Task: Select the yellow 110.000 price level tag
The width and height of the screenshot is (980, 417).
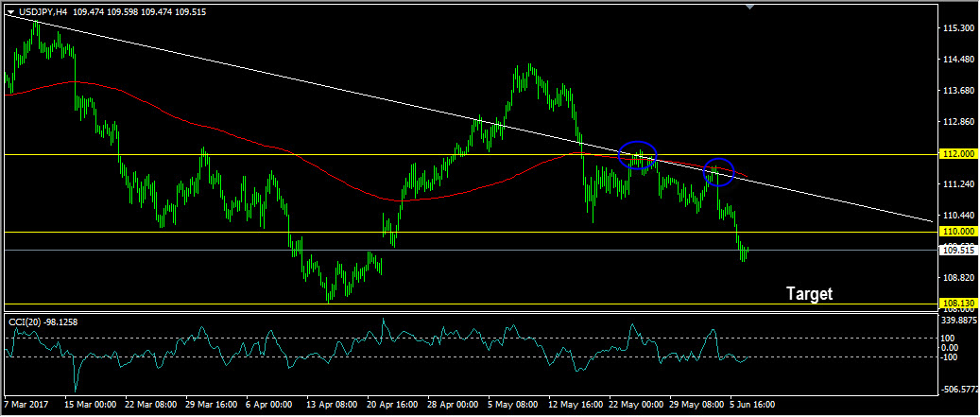Action: (957, 232)
